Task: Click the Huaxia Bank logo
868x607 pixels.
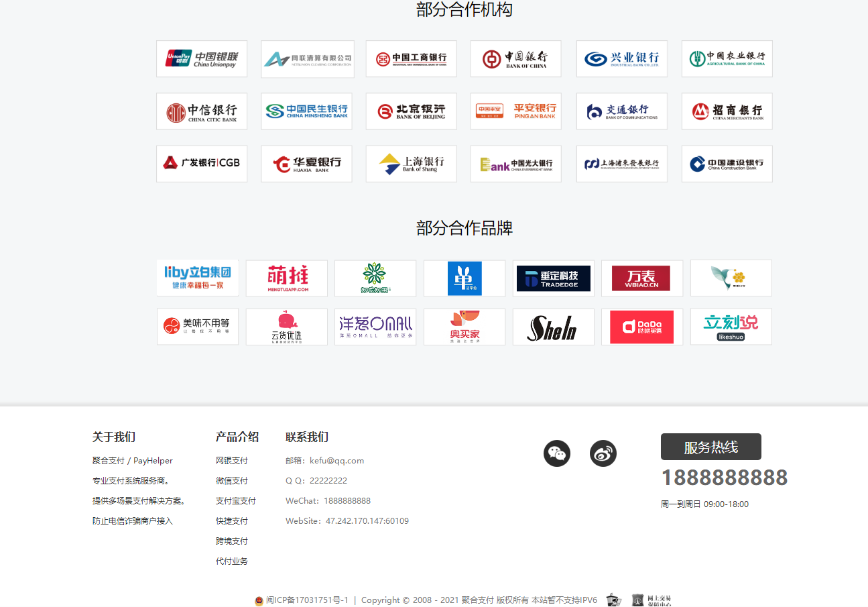Action: (306, 164)
